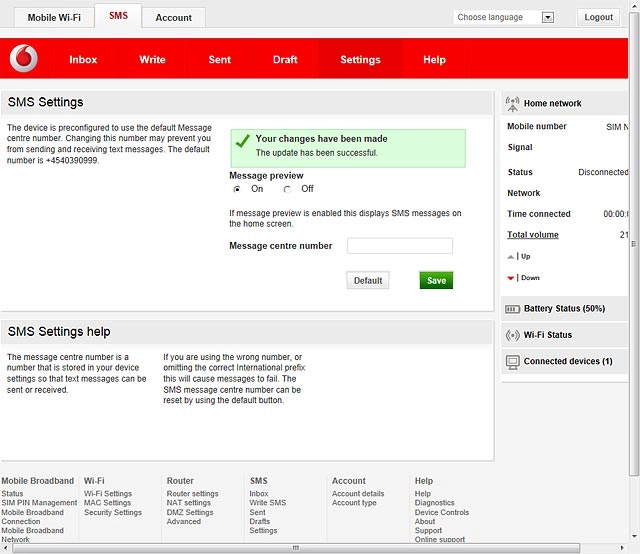Click the red Down arrow icon
Screen dimensions: 640x554
[x=510, y=278]
